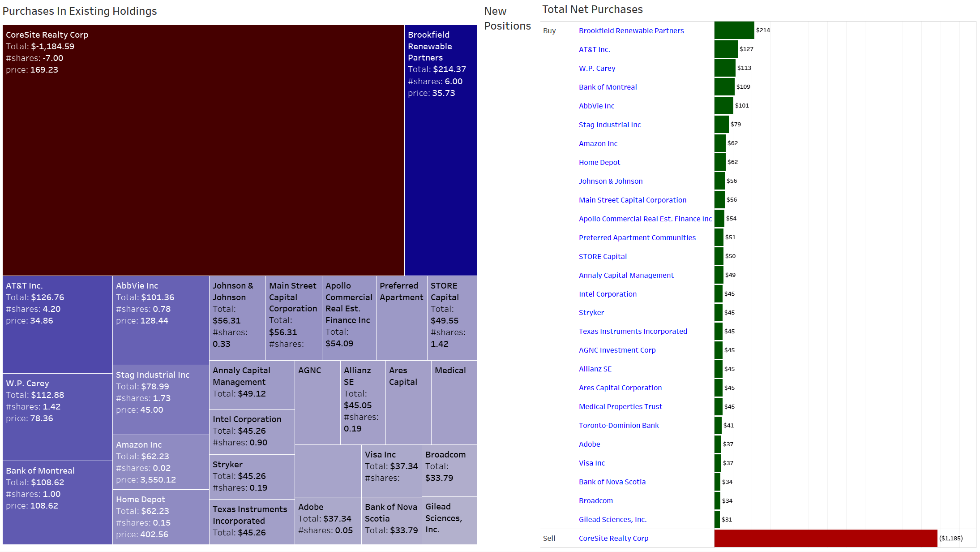This screenshot has width=980, height=552.
Task: Select the green $127 AT&T bar
Action: tap(726, 49)
